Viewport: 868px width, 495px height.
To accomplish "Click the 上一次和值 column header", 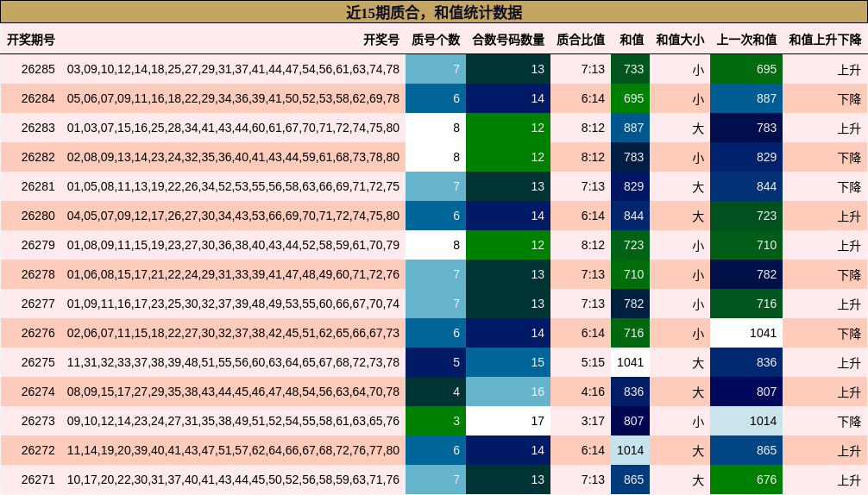I will pyautogui.click(x=746, y=40).
